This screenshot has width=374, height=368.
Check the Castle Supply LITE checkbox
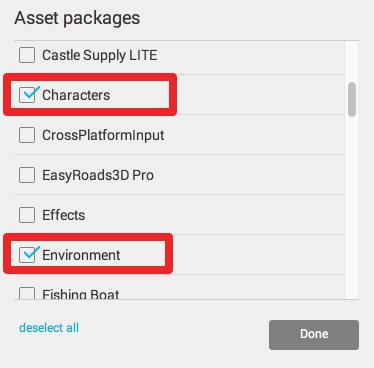27,55
